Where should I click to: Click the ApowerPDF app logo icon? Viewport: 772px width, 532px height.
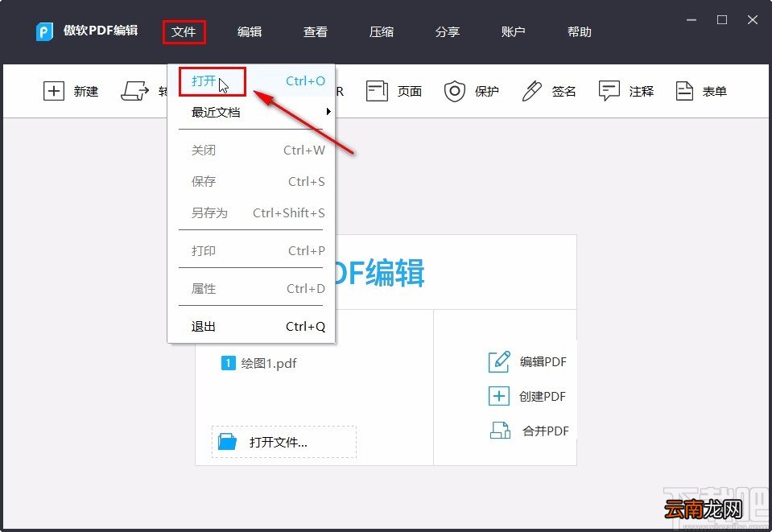click(x=44, y=31)
